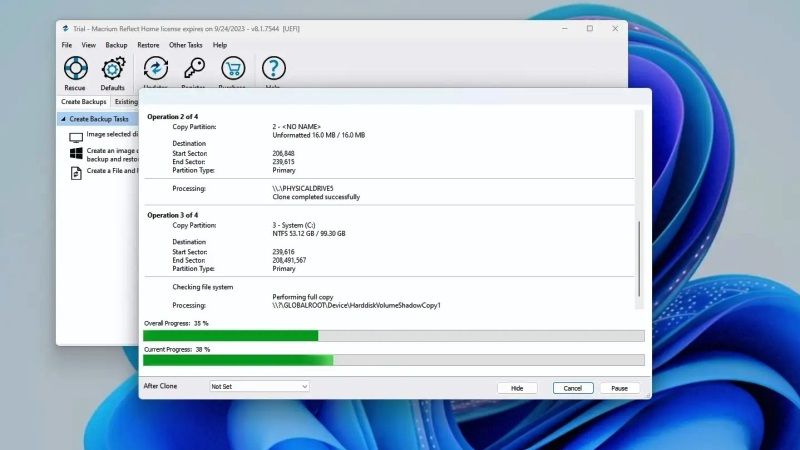Click the Macrium Reflect title bar logo
The height and width of the screenshot is (450, 800).
(65, 29)
